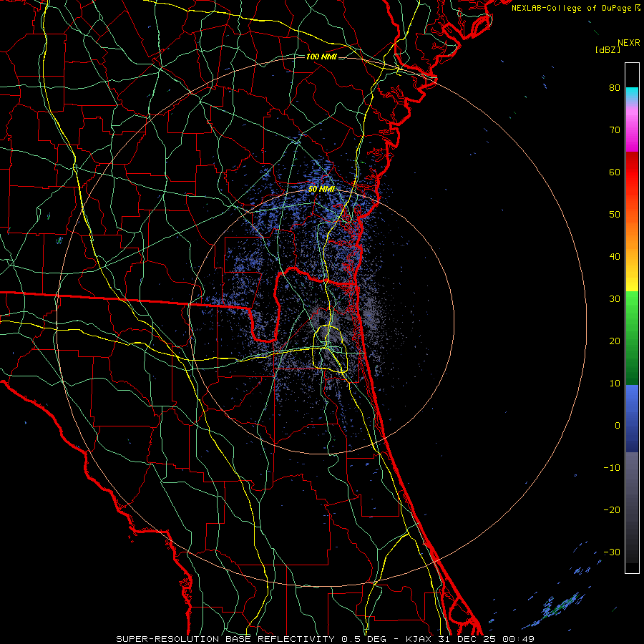
Task: Click the Super-Resolution Base Reflectivity KJAX caption
Action: 326,639
